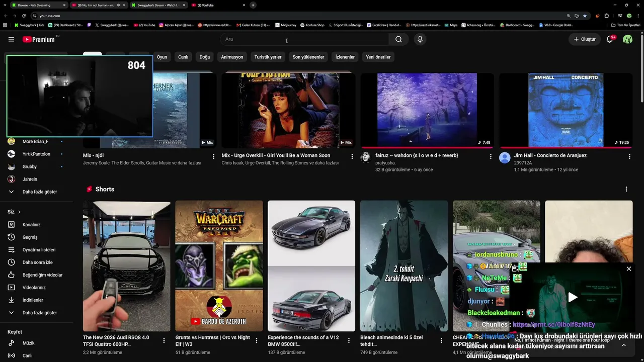
Task: Open options for Audi RSQ8 short
Action: point(164,340)
